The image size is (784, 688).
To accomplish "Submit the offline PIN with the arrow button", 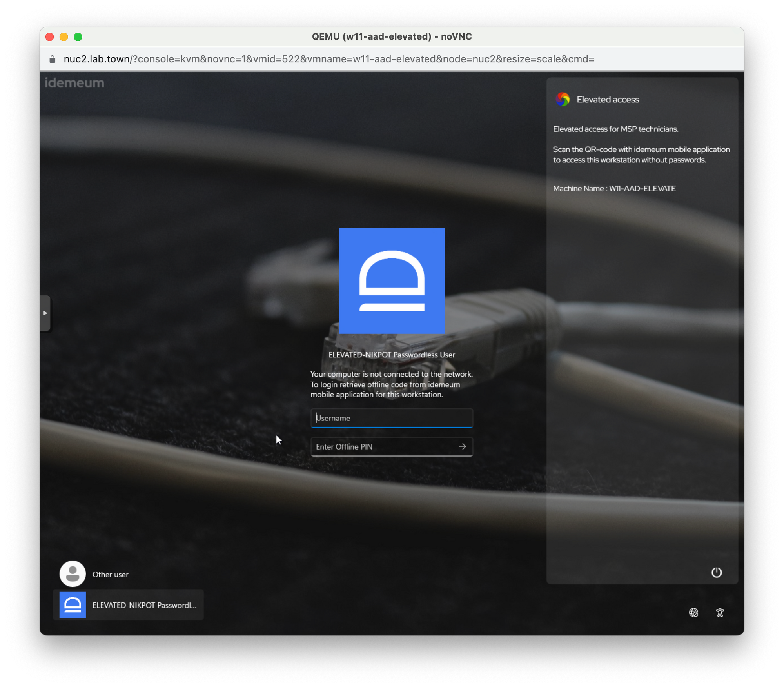I will tap(463, 446).
